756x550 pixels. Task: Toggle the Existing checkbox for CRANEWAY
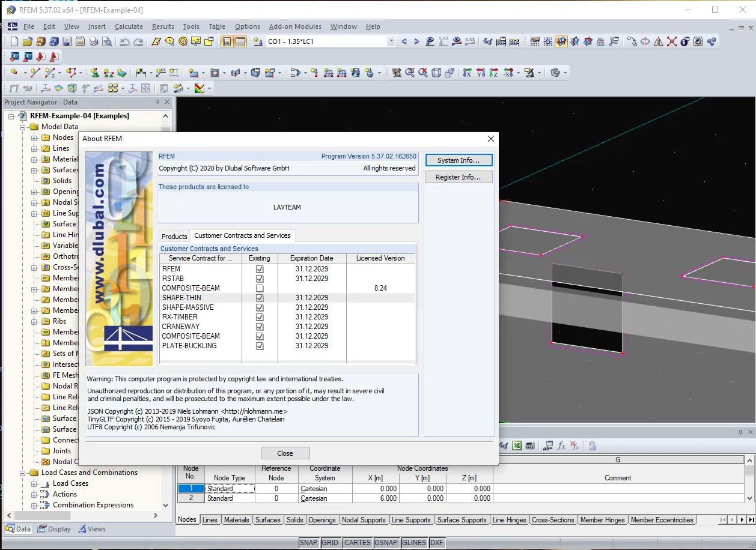click(260, 327)
